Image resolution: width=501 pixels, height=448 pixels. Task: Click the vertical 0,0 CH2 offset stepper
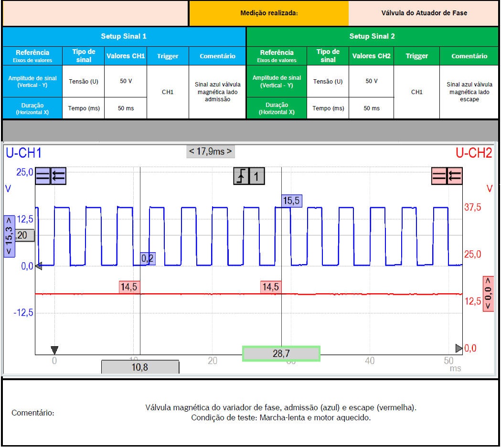[488, 294]
